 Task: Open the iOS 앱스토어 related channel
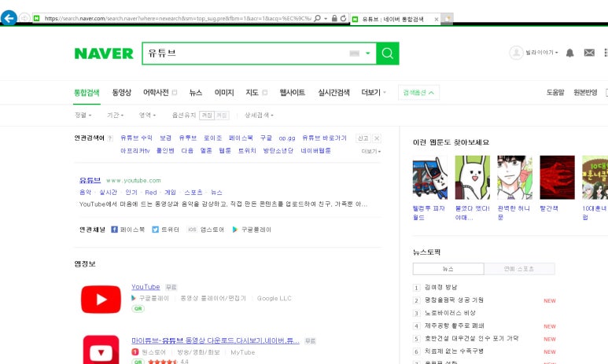point(206,230)
